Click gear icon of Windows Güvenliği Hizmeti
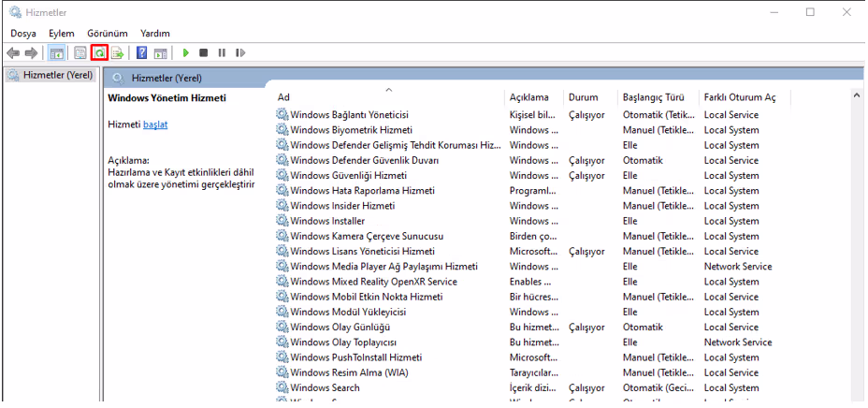 282,175
